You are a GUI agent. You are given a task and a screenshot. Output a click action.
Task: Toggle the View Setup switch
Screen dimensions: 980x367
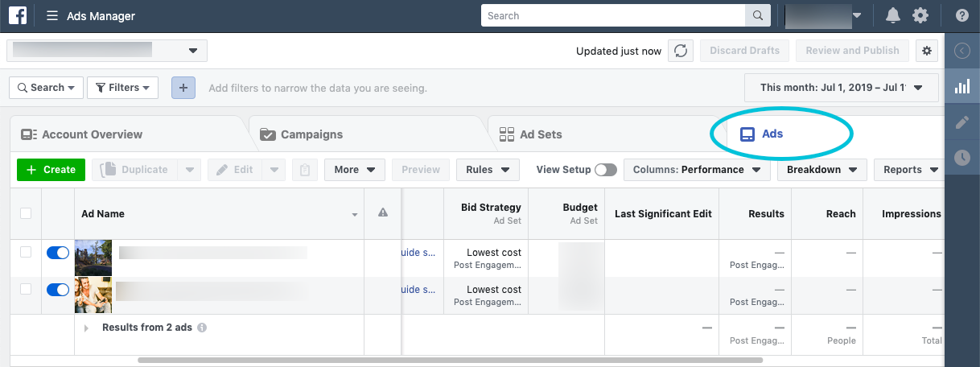(605, 170)
